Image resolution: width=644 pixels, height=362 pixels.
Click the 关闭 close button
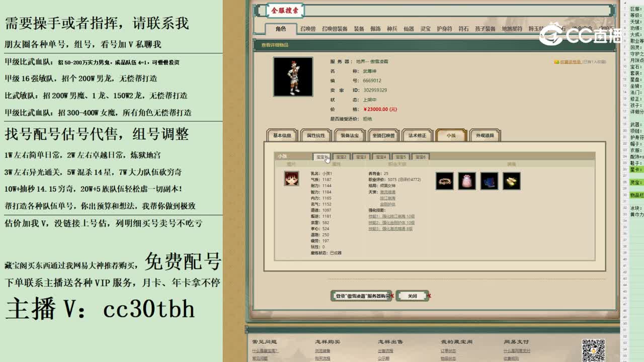tap(413, 296)
